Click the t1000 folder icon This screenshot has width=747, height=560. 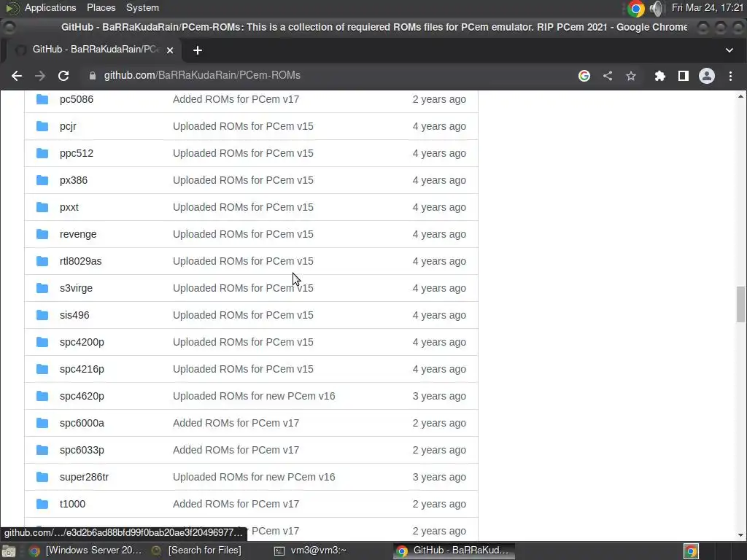pos(42,504)
